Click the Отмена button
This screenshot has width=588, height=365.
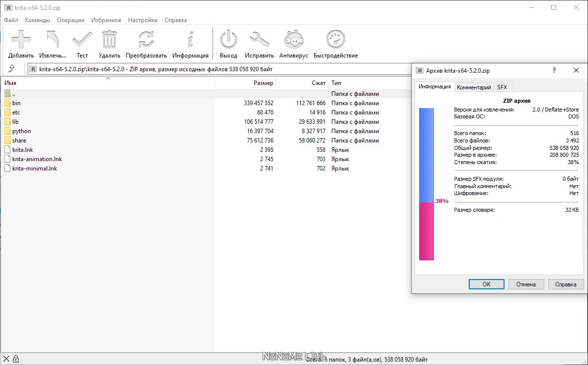coord(526,284)
